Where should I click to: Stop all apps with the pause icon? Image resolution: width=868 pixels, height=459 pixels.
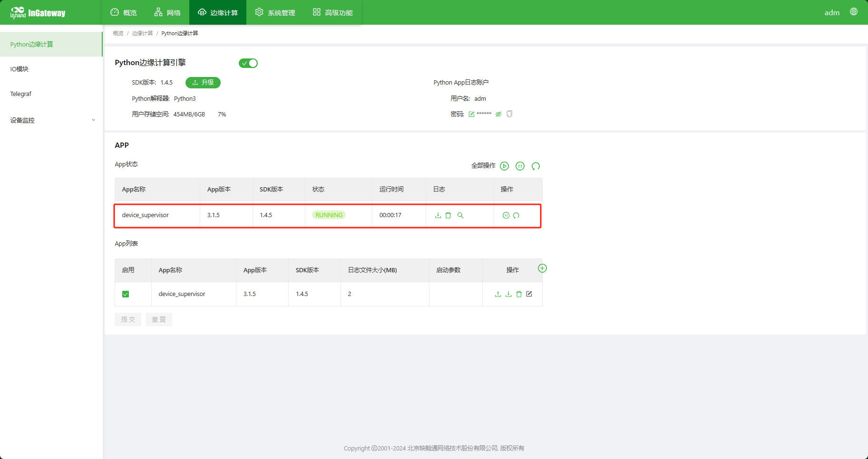pyautogui.click(x=520, y=166)
